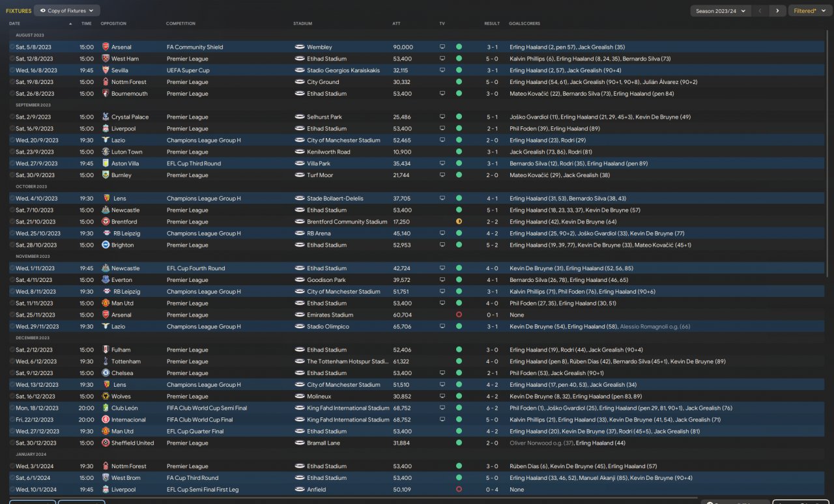
Task: Click the West Ham club badge
Action: point(106,59)
